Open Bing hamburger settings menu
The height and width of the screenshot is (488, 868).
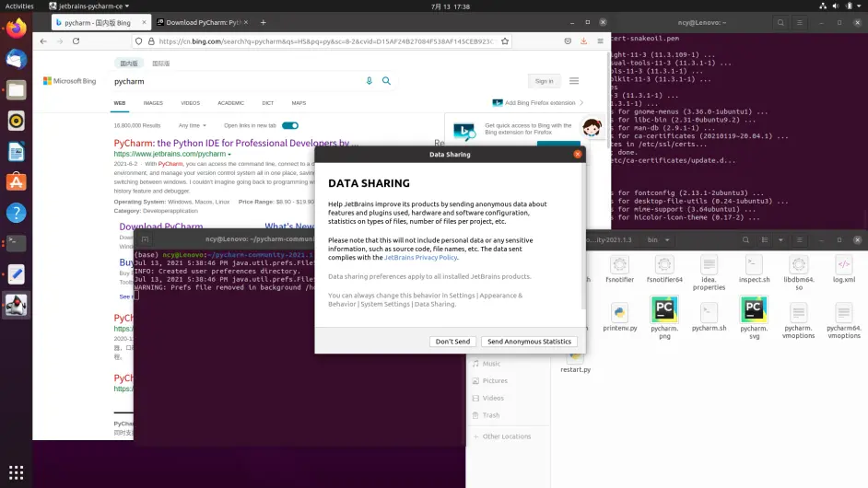pyautogui.click(x=574, y=81)
